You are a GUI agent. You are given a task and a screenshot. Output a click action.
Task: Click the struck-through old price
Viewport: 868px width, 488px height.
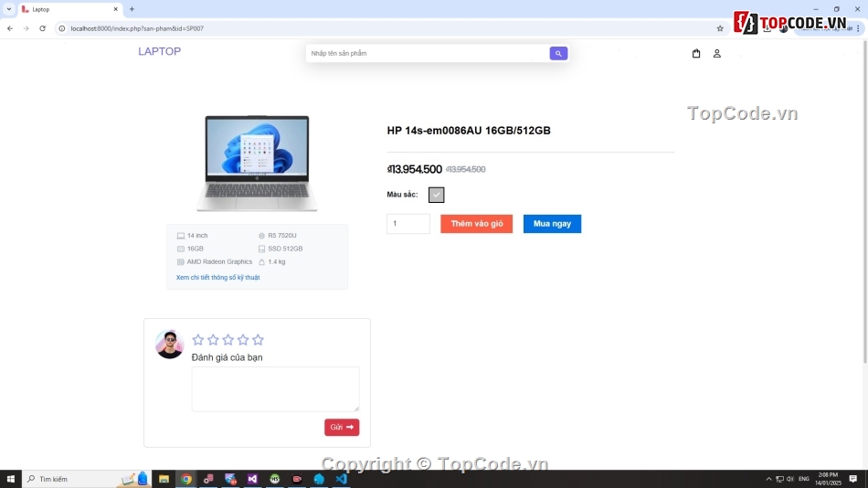pyautogui.click(x=466, y=169)
